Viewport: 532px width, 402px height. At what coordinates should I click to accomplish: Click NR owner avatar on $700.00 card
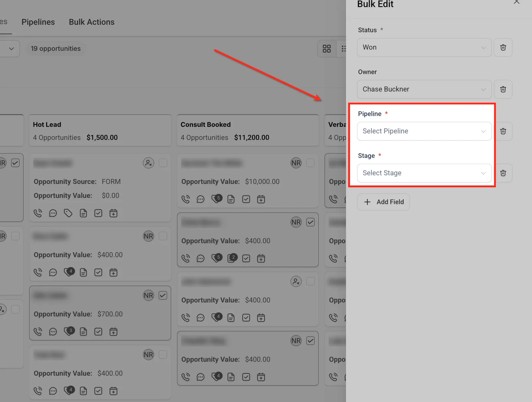[148, 296]
